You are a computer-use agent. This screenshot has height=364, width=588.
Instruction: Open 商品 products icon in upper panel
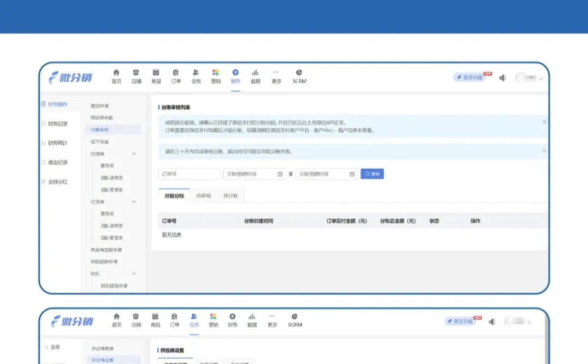(x=156, y=72)
